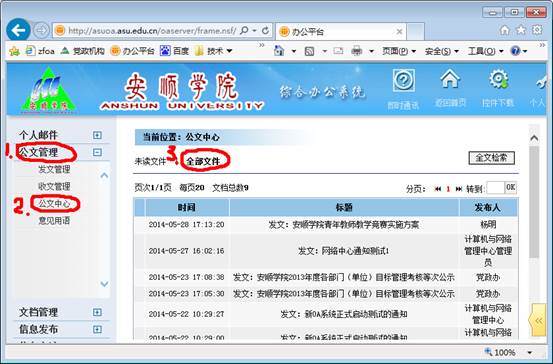Open the 安全(S) menu
Image resolution: width=553 pixels, height=364 pixels.
click(x=442, y=51)
